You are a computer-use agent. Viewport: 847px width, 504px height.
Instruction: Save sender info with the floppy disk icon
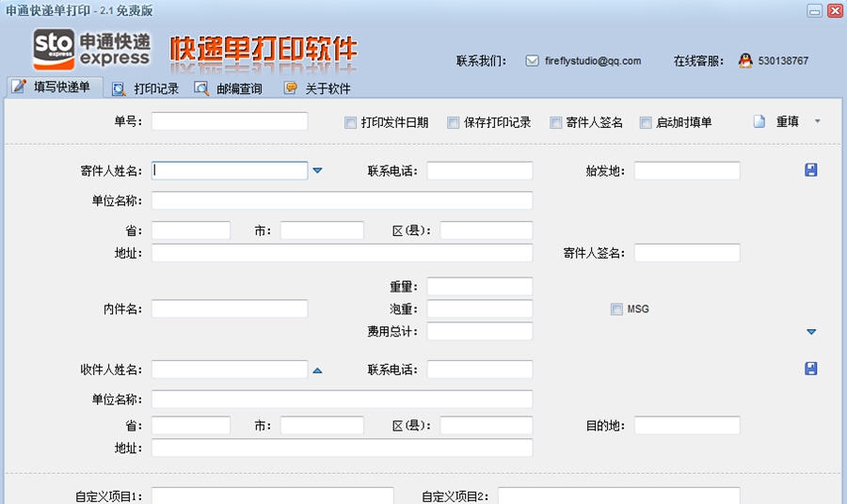click(x=811, y=170)
